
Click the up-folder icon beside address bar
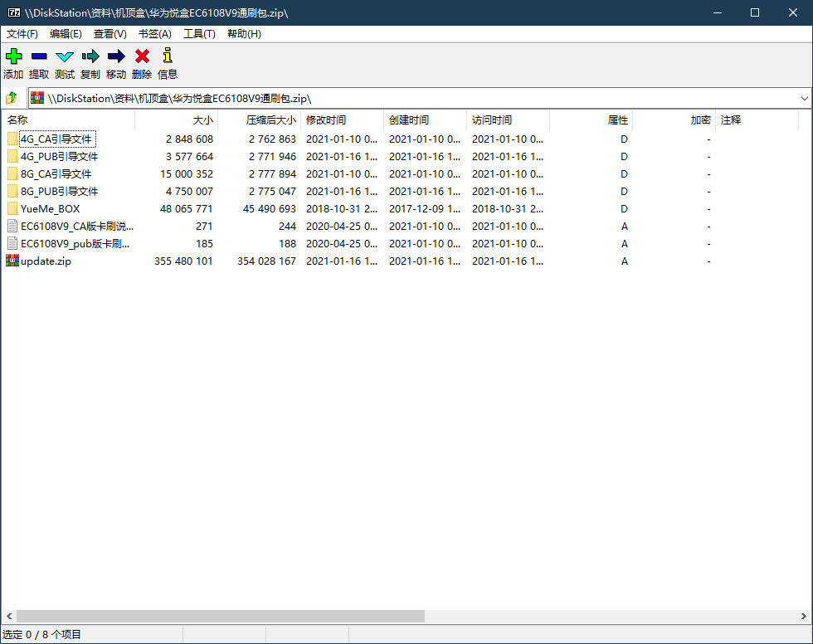[12, 98]
